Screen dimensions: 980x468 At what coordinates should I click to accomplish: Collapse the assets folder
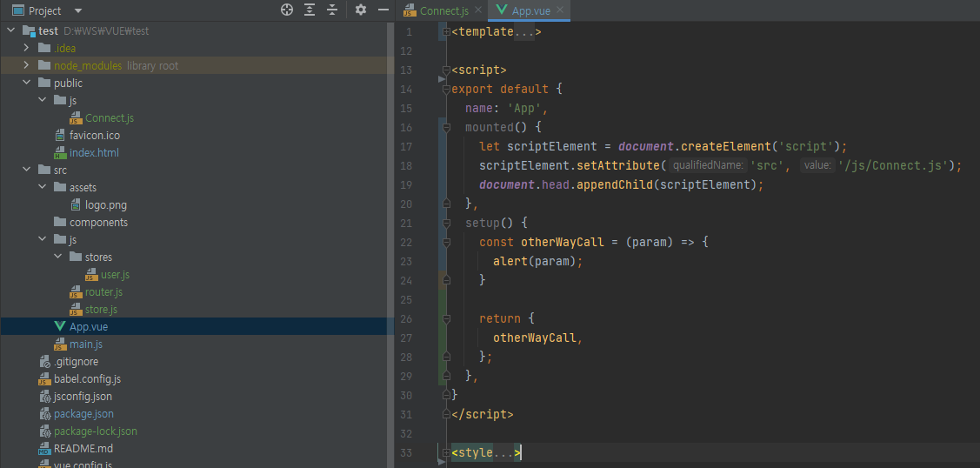click(x=42, y=187)
